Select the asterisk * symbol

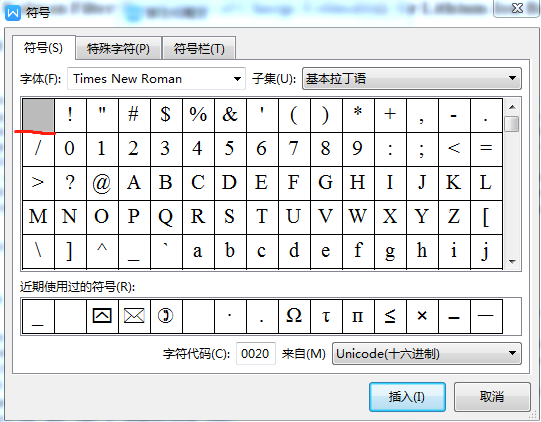pyautogui.click(x=358, y=115)
